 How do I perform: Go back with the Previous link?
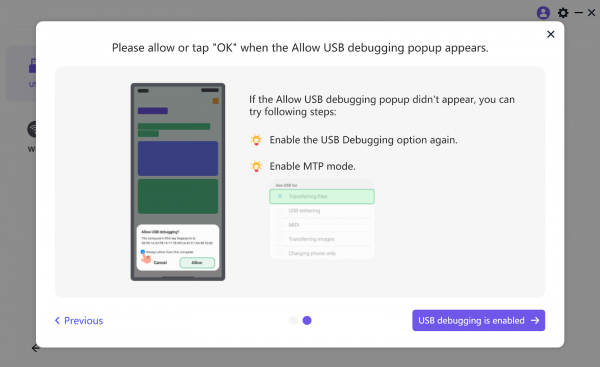tap(79, 320)
